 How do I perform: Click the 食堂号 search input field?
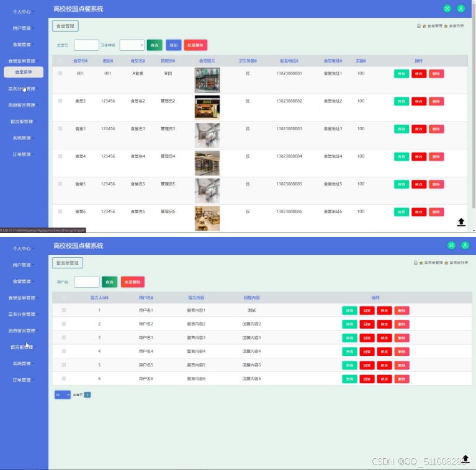click(86, 45)
